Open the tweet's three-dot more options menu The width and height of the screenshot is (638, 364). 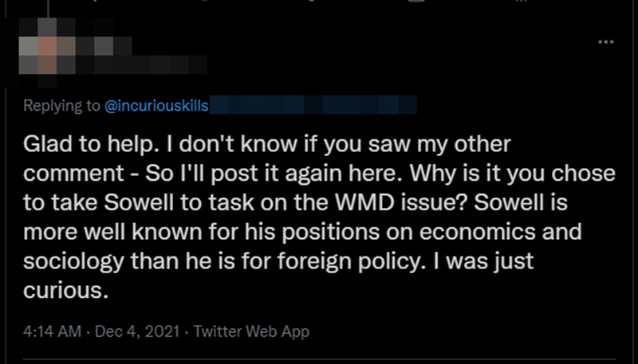coord(606,41)
